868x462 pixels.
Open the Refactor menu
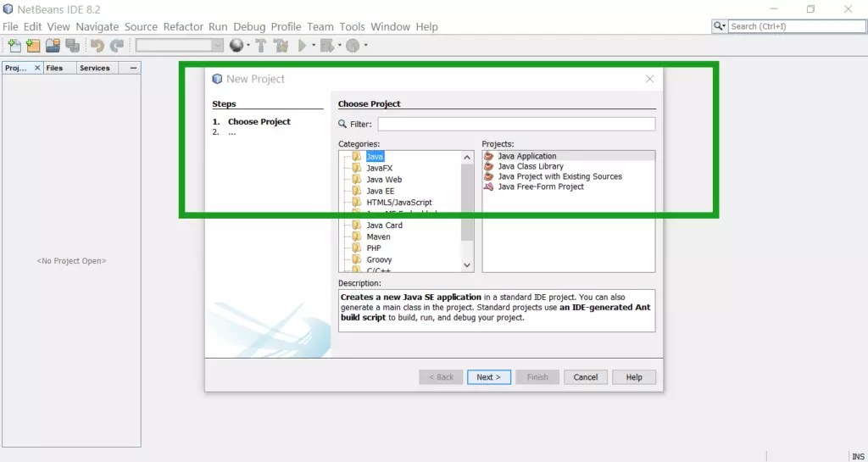click(x=184, y=26)
